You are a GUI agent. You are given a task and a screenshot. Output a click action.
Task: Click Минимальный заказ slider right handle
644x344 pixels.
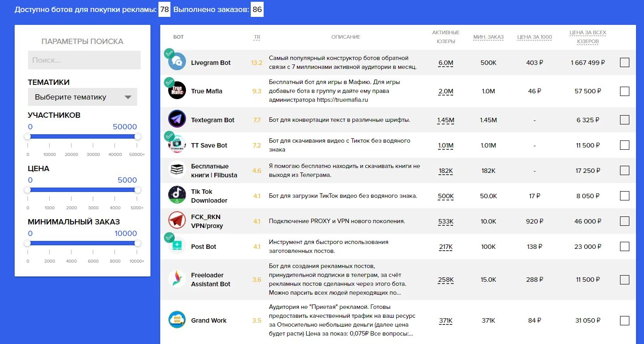click(x=138, y=243)
